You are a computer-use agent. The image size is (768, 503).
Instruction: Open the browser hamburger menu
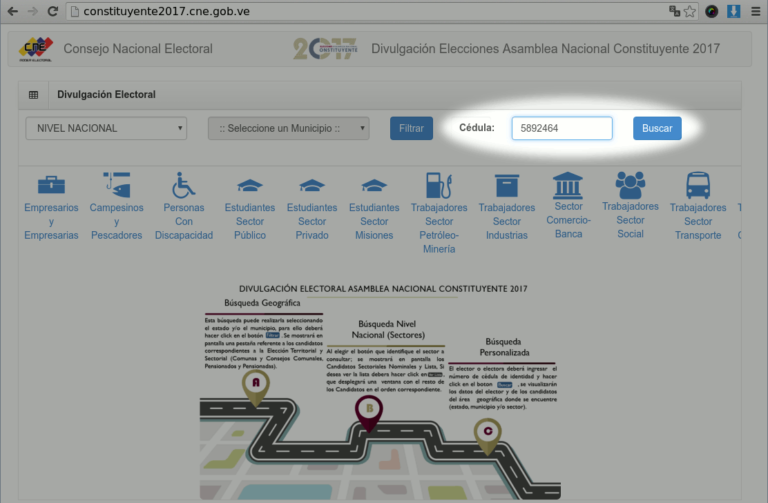click(x=756, y=11)
